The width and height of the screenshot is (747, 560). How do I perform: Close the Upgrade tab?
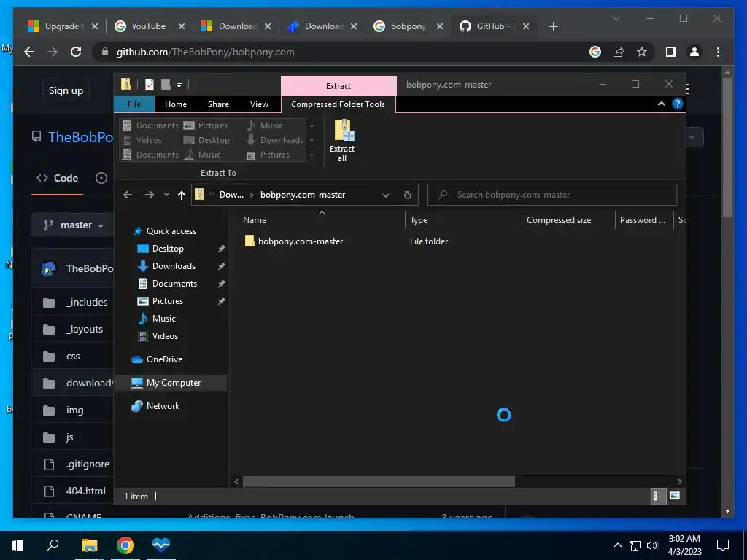pyautogui.click(x=95, y=27)
